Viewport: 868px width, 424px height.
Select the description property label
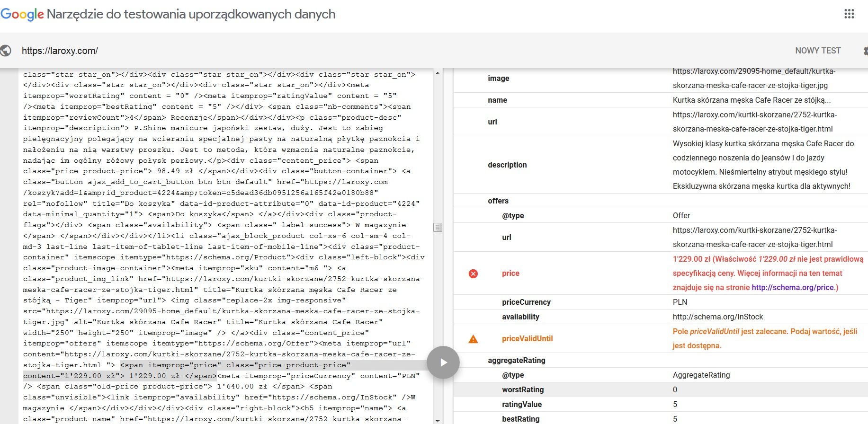(507, 165)
